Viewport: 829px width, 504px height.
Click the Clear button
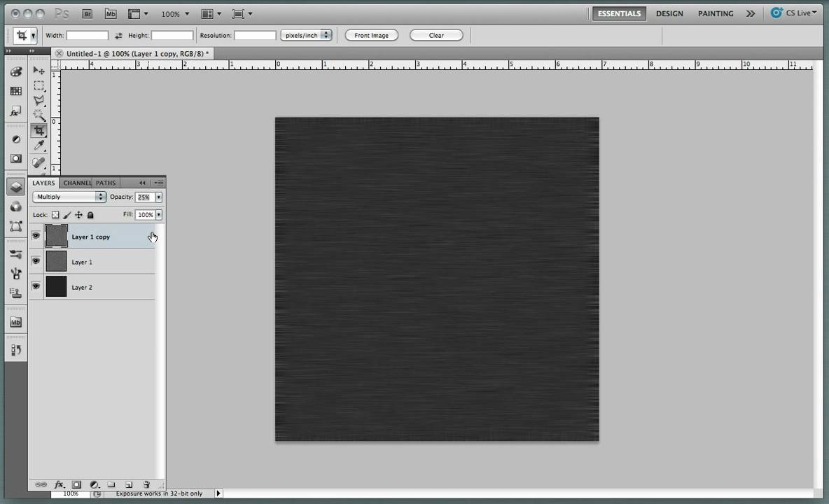436,36
